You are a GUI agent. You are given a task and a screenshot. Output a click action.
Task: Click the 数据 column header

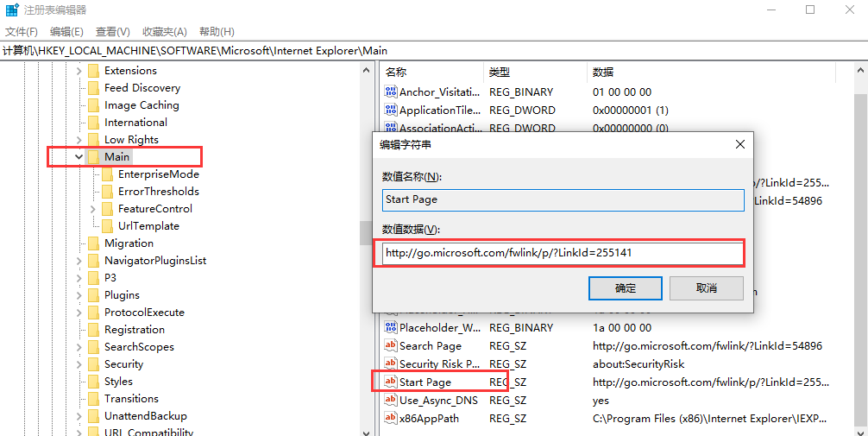(x=710, y=72)
